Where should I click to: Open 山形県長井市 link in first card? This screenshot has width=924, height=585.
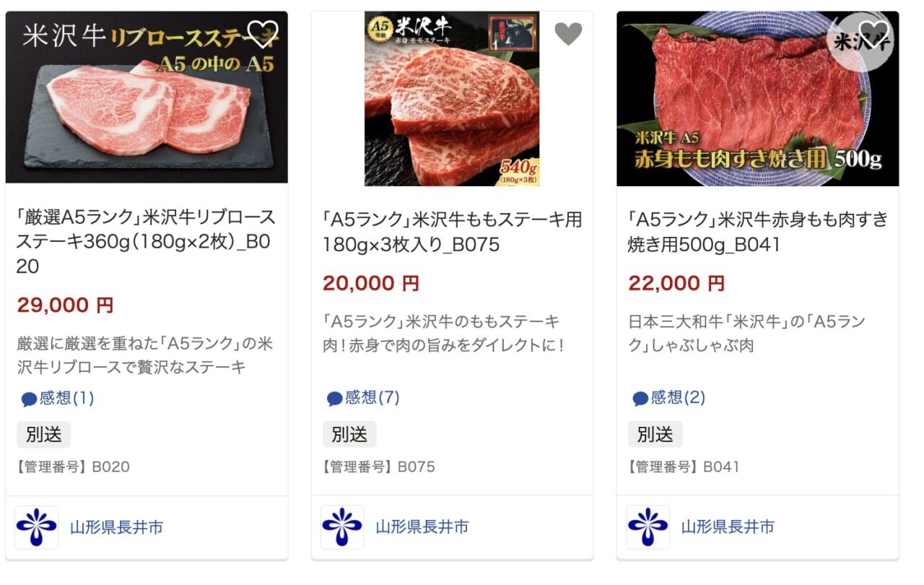click(x=116, y=527)
